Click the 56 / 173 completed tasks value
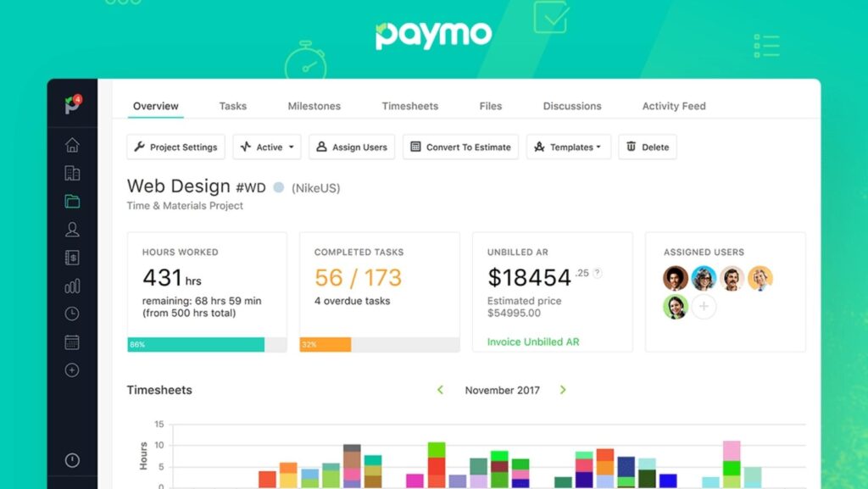 click(x=358, y=278)
